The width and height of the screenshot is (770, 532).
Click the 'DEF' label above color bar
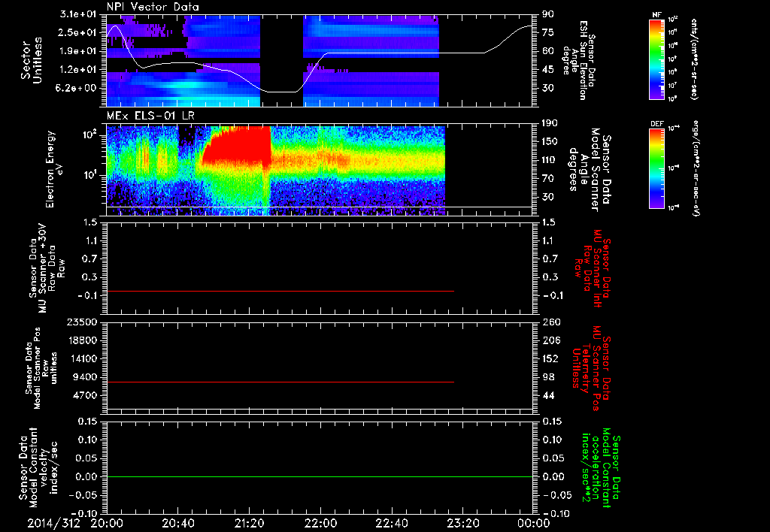click(657, 124)
